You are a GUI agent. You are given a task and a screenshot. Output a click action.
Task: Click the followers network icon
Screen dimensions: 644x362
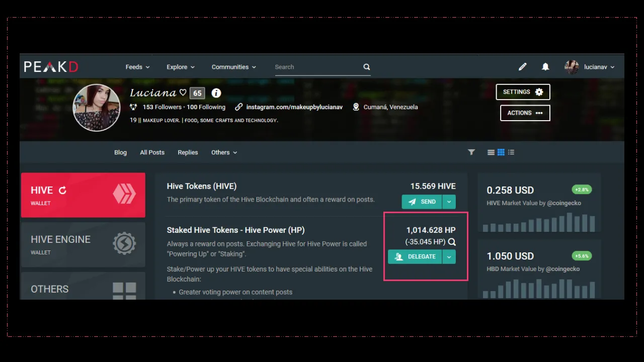tap(133, 107)
